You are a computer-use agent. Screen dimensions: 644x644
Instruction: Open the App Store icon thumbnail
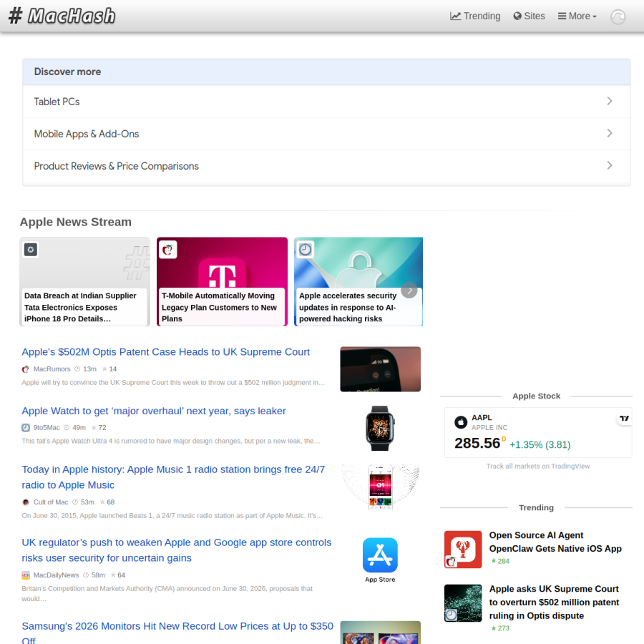coord(381,560)
